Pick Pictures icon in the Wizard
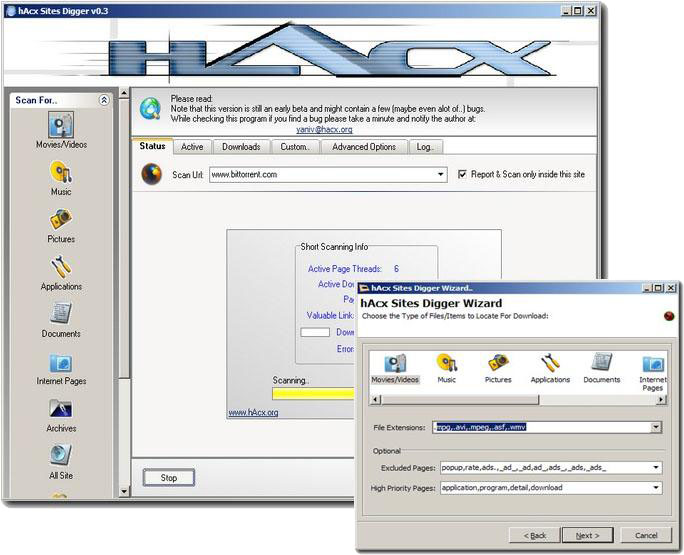The image size is (684, 555). (498, 368)
